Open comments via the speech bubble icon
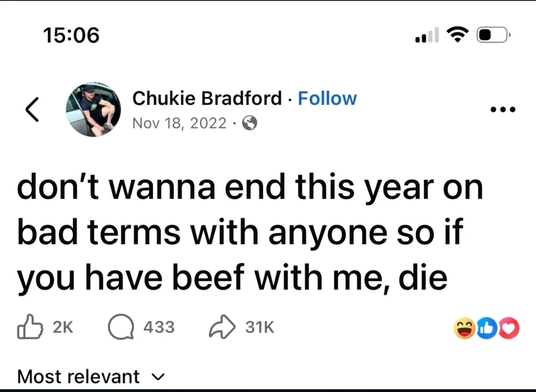The image size is (536, 392). [121, 327]
